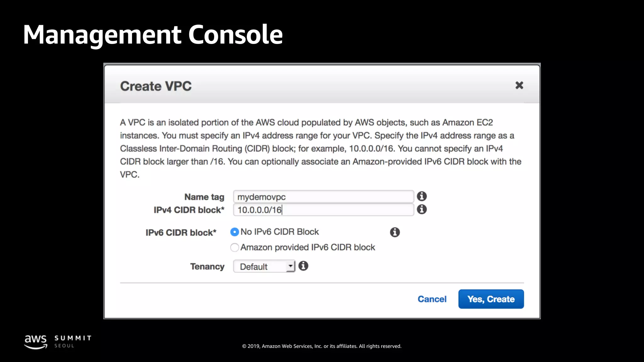Click the Cancel link
This screenshot has width=644, height=362.
tap(432, 299)
